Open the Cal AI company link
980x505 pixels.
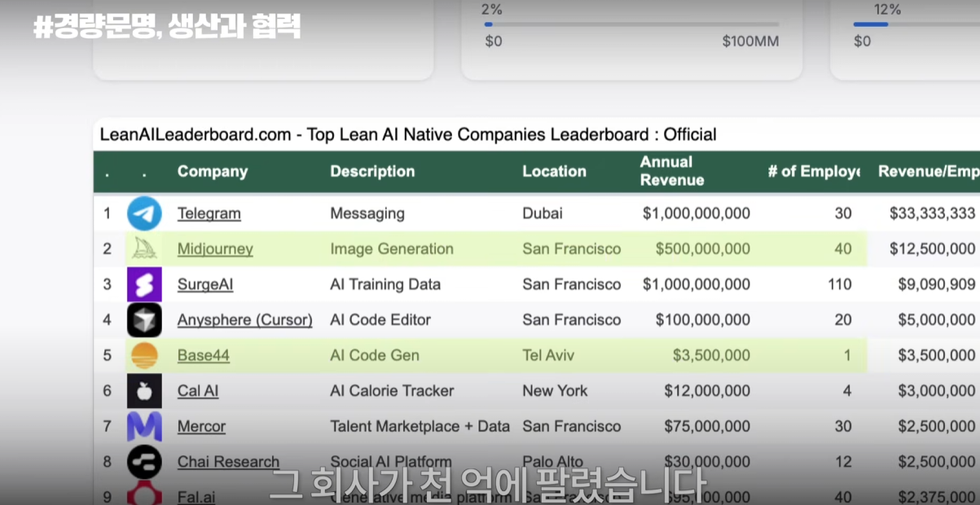198,391
